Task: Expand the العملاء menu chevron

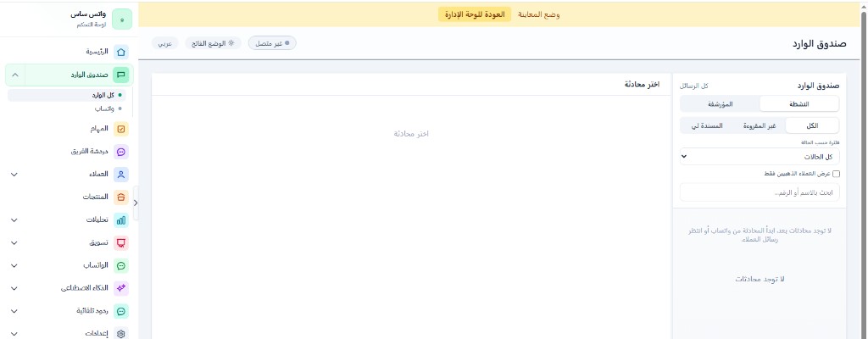Action: (x=14, y=175)
